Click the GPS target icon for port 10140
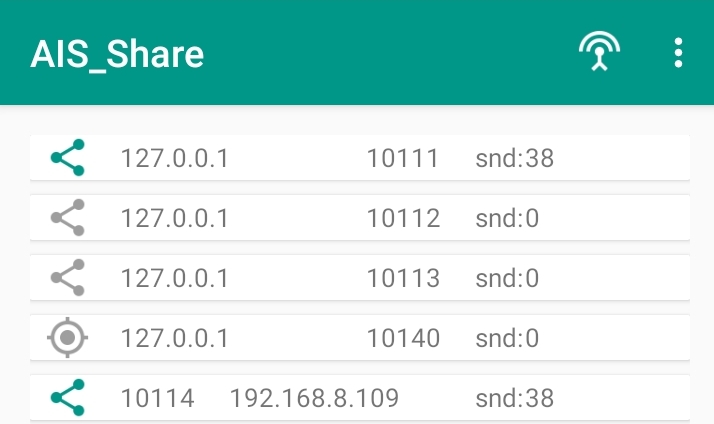The height and width of the screenshot is (424, 714). pos(67,337)
